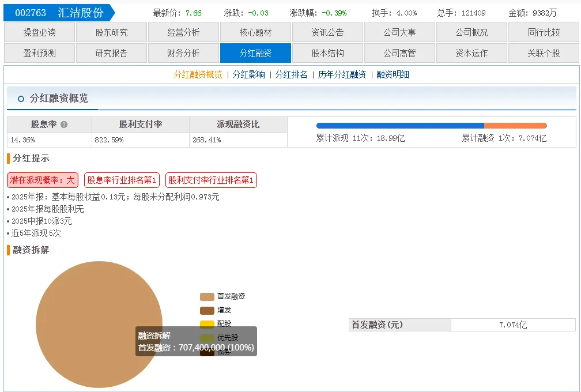This screenshot has width=581, height=392.
Task: Click the 涨跌幅 -0.39% value
Action: (334, 13)
